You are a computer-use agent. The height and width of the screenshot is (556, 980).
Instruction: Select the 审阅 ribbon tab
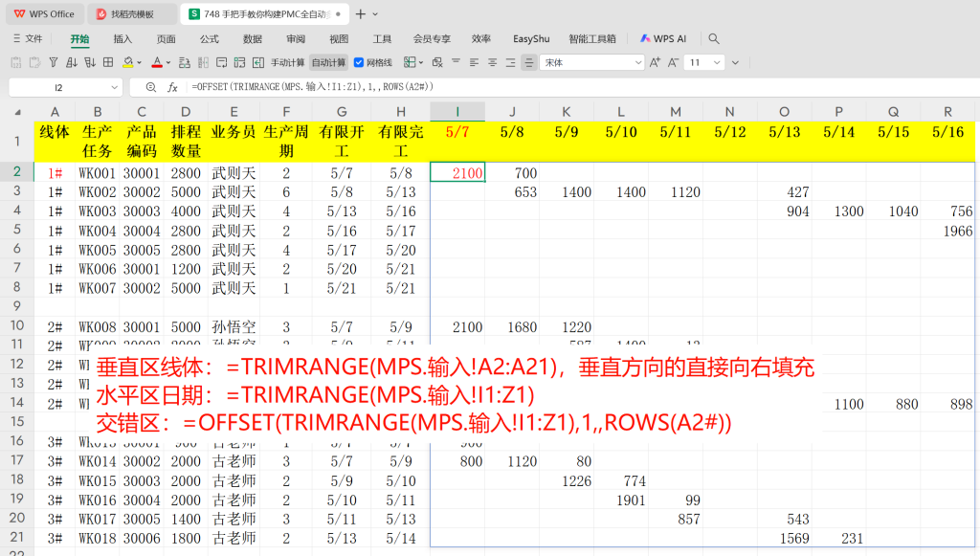(296, 38)
